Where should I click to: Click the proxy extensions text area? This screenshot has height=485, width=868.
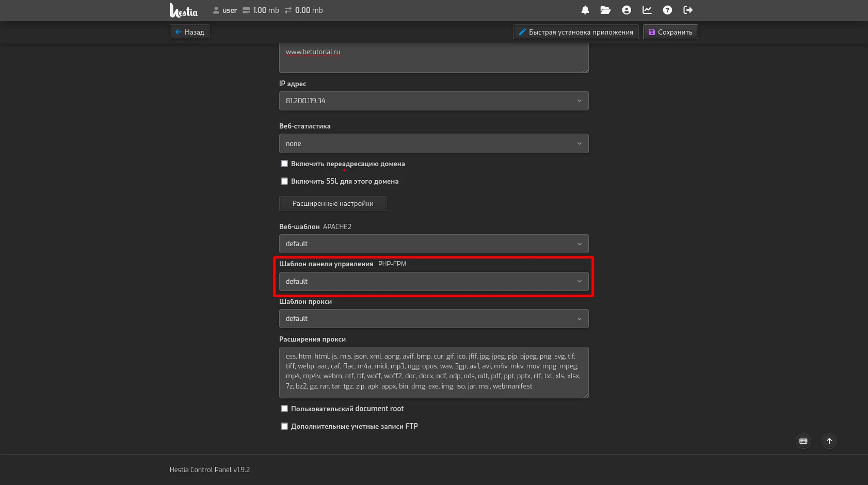(x=433, y=372)
